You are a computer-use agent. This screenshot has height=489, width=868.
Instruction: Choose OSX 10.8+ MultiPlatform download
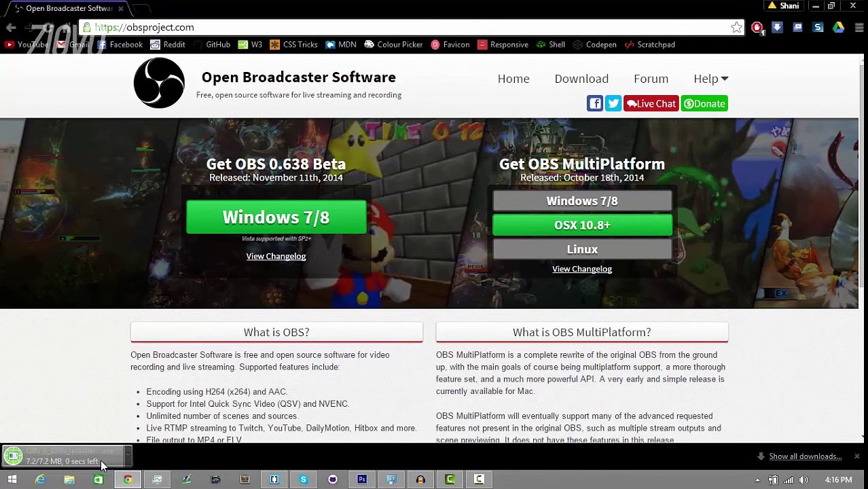coord(582,225)
